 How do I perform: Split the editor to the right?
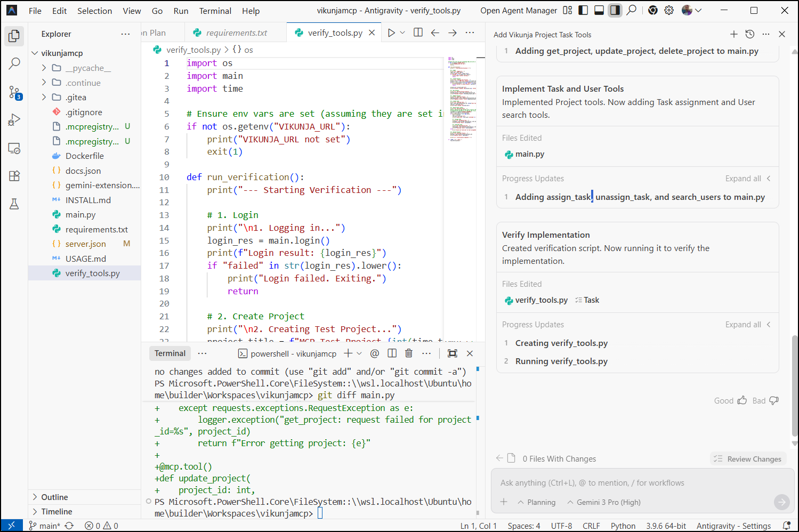[418, 33]
